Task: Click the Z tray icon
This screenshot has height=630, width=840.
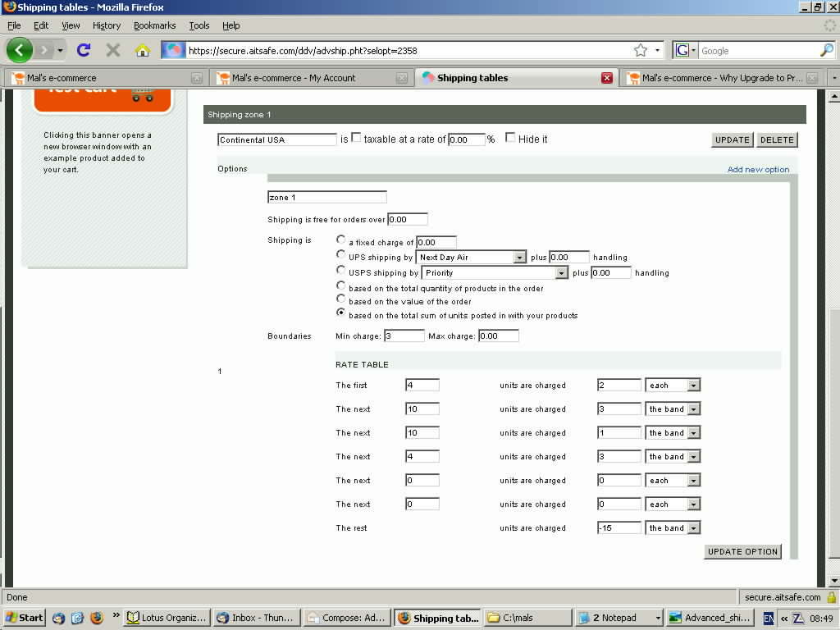Action: click(x=798, y=619)
